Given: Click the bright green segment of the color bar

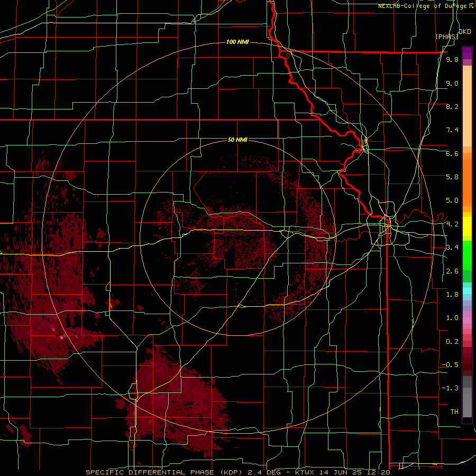Looking at the screenshot, I should [x=467, y=255].
